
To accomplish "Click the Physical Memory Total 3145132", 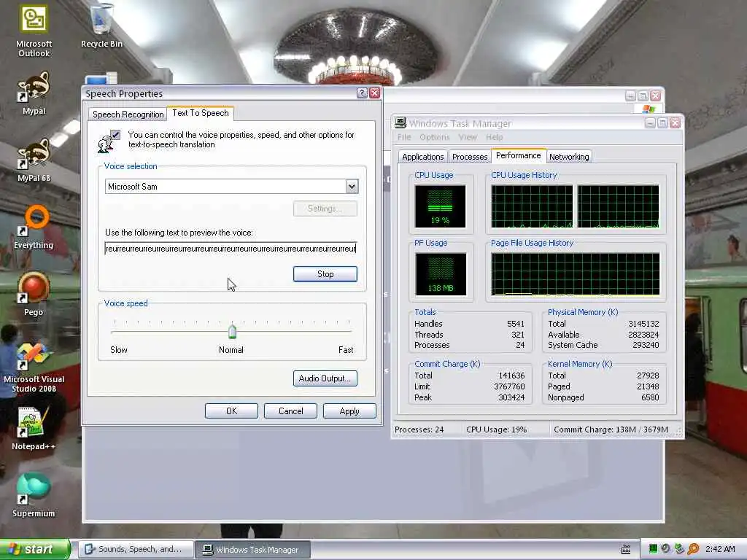I will pyautogui.click(x=643, y=324).
